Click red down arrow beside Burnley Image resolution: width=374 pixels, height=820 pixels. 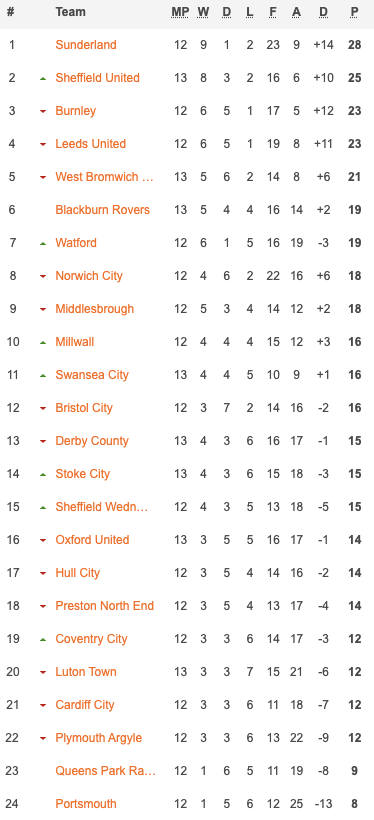43,111
